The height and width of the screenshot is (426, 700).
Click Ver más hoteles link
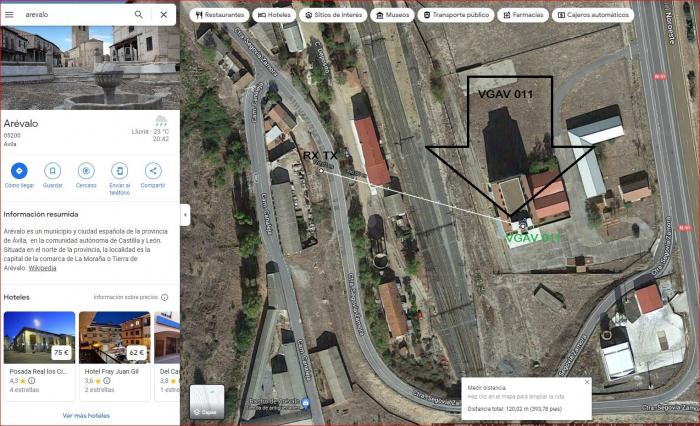pos(86,415)
